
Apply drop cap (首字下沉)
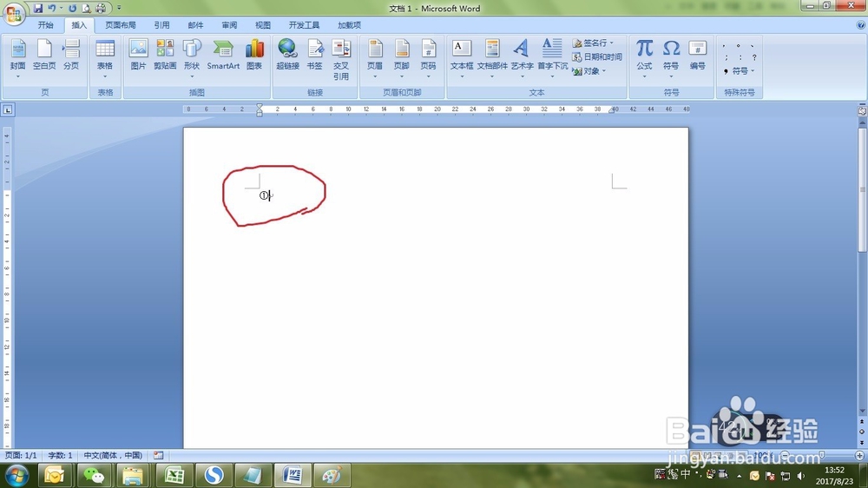pyautogui.click(x=552, y=59)
